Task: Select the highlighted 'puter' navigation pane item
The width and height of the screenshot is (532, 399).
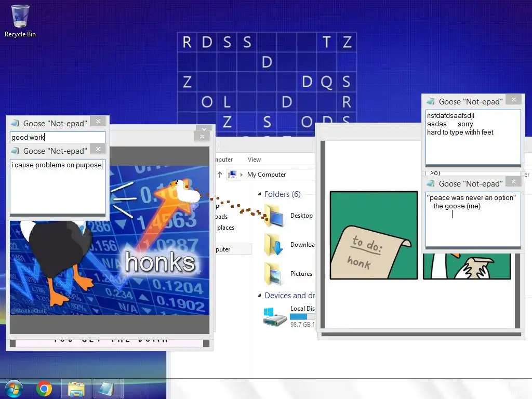Action: coord(233,249)
